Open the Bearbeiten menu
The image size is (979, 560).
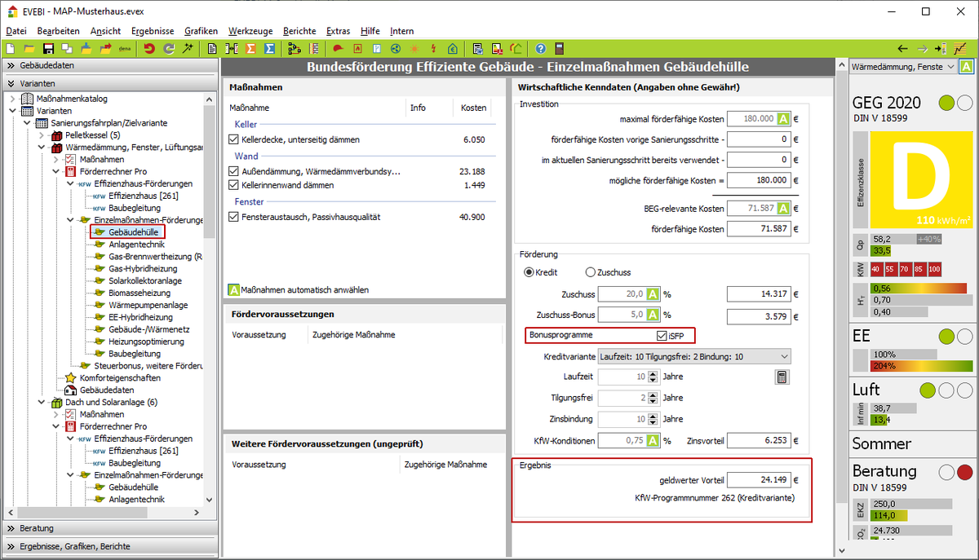[59, 31]
